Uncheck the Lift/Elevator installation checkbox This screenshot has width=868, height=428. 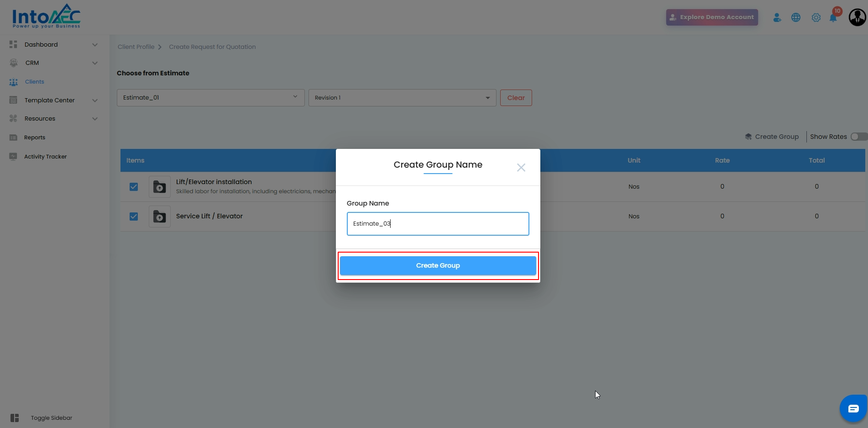click(134, 187)
